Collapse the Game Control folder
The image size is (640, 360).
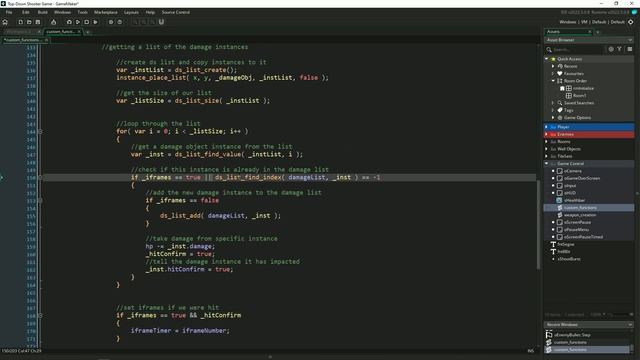point(547,164)
